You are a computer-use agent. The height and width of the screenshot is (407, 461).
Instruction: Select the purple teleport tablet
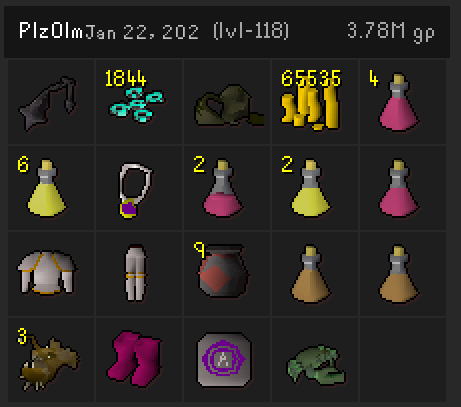click(224, 360)
